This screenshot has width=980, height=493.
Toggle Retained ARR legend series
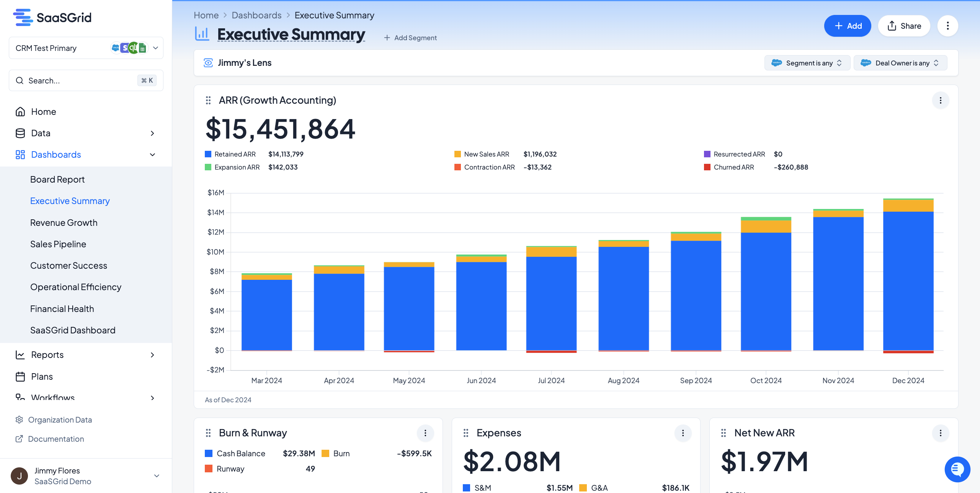235,154
